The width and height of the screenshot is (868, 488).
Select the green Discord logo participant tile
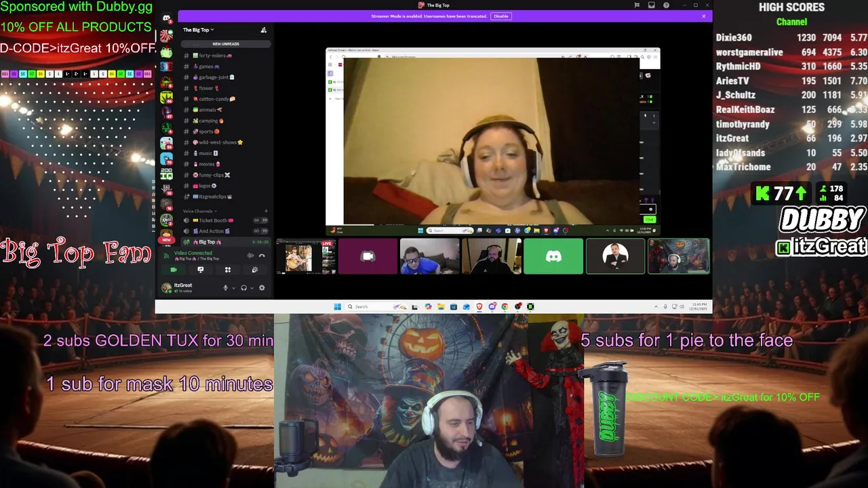click(x=553, y=256)
